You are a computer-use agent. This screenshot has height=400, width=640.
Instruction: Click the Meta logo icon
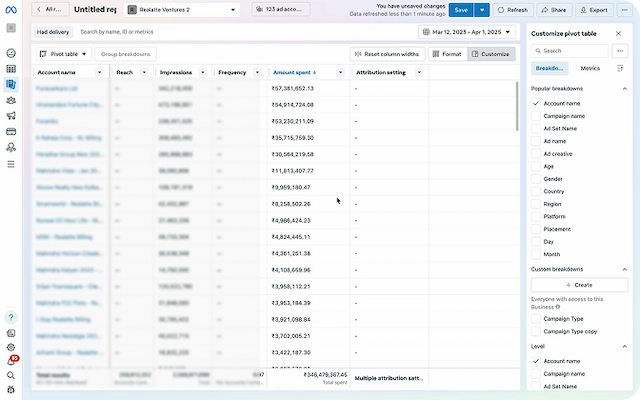pyautogui.click(x=10, y=10)
